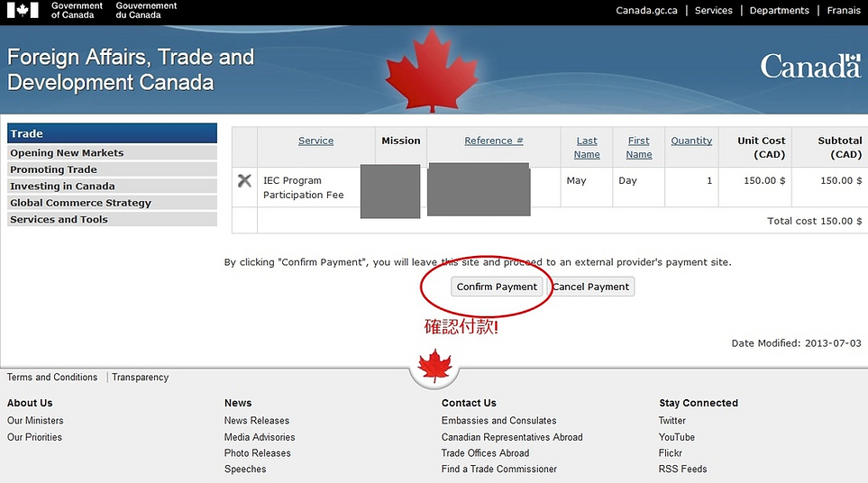The width and height of the screenshot is (868, 483).
Task: Open Global Commerce Strategy menu item
Action: click(112, 203)
